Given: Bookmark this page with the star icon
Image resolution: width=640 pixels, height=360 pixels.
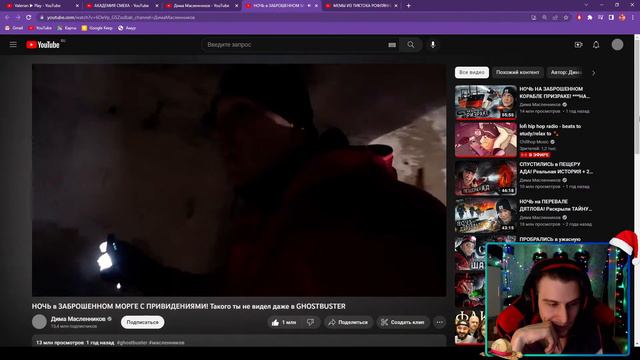Looking at the screenshot, I should pos(566,18).
